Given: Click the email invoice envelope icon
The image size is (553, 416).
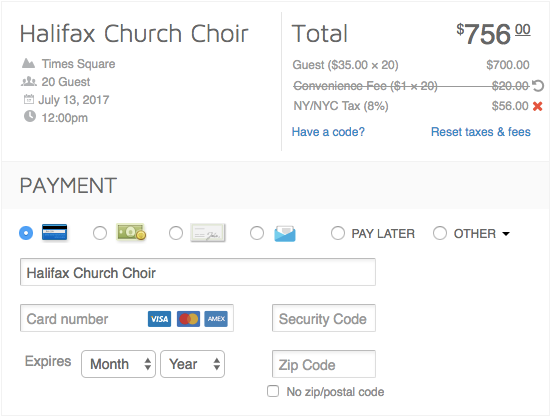Looking at the screenshot, I should click(x=285, y=233).
